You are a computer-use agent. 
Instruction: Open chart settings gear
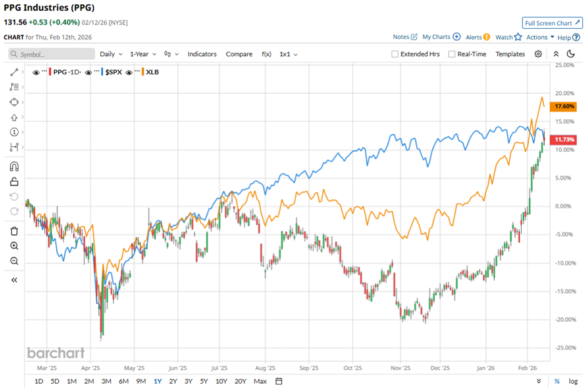[538, 54]
